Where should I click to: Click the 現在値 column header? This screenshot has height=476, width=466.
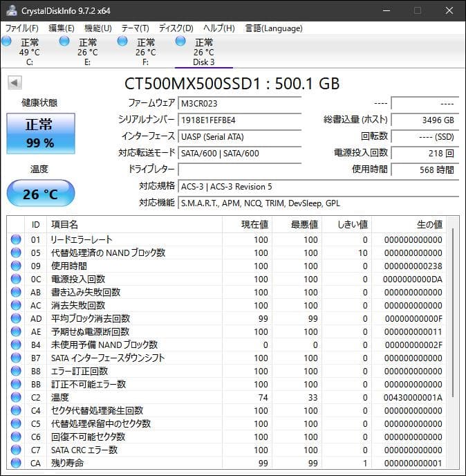[247, 225]
